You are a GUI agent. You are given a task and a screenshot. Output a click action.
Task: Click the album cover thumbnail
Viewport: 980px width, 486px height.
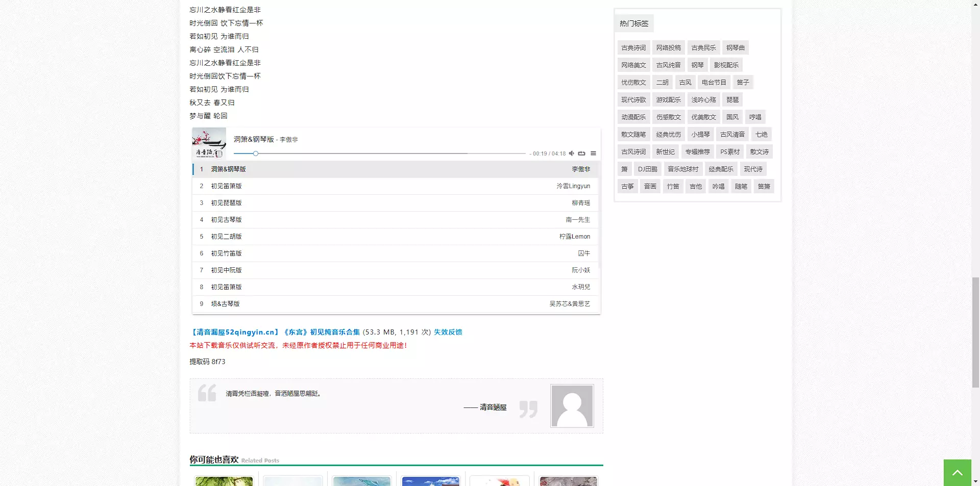point(209,144)
